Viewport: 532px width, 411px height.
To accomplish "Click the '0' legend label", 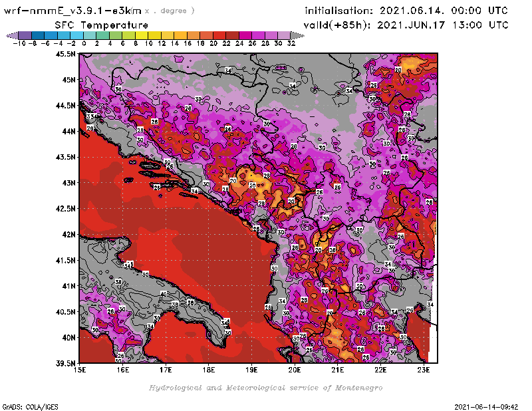I will (84, 43).
